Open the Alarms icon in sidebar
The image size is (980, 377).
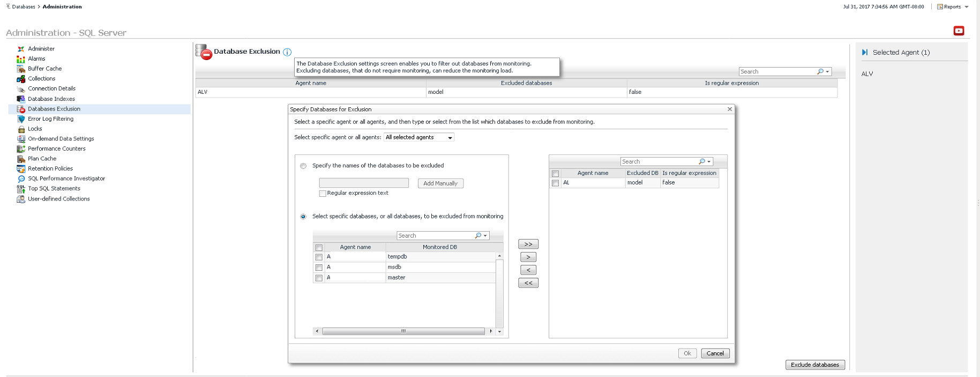tap(21, 59)
